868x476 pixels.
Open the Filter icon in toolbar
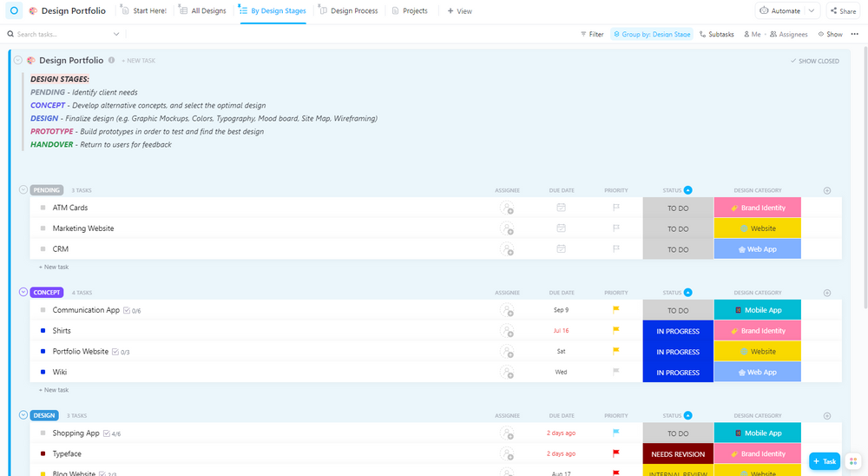[591, 35]
